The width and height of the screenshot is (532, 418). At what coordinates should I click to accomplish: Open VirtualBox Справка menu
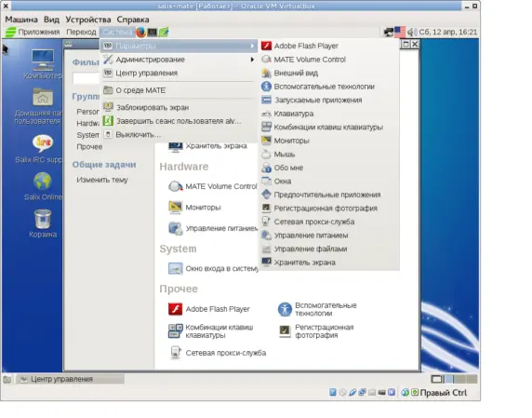click(133, 20)
